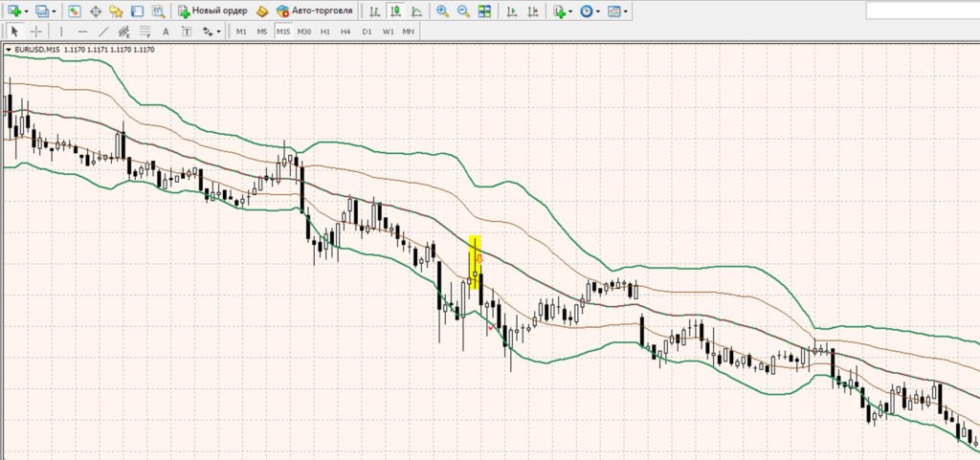Select the trendline drawing tool
The height and width of the screenshot is (460, 980).
point(103,32)
